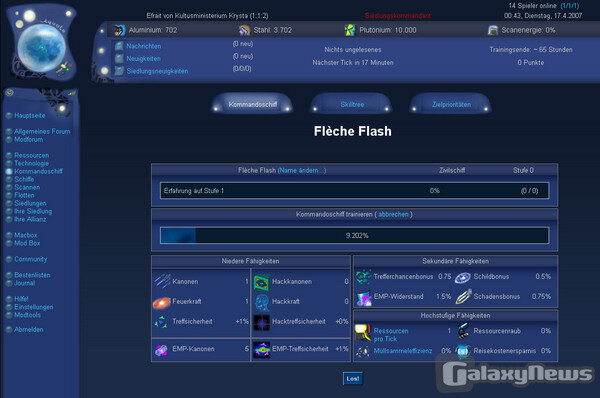Click the Aluminium resource icon
Viewport: 600px width, 398px height.
tap(119, 30)
